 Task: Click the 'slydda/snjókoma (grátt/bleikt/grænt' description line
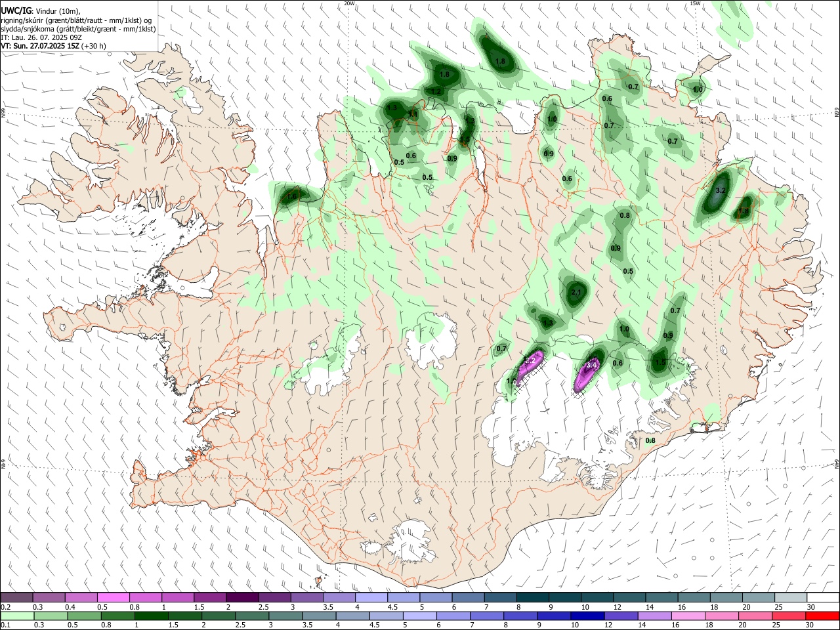pyautogui.click(x=78, y=29)
